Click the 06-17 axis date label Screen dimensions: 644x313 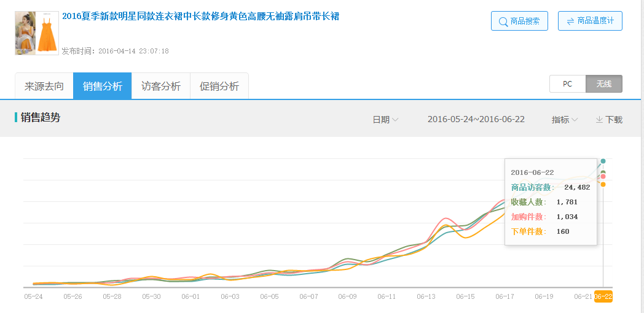[503, 296]
